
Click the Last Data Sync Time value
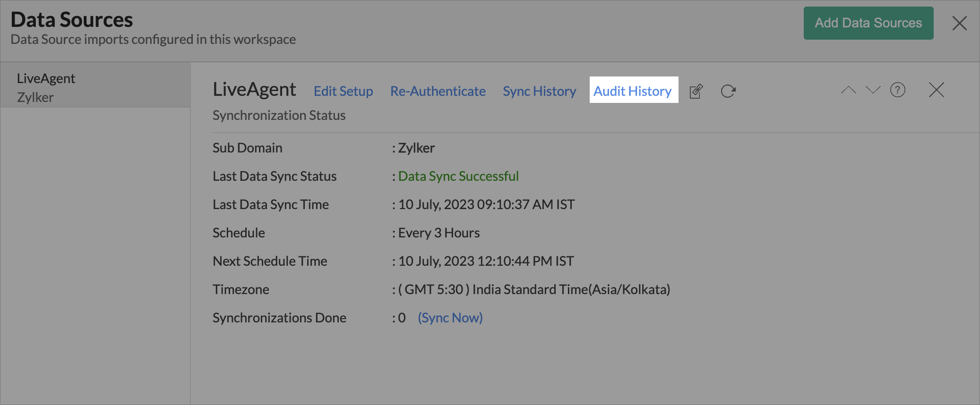click(486, 204)
